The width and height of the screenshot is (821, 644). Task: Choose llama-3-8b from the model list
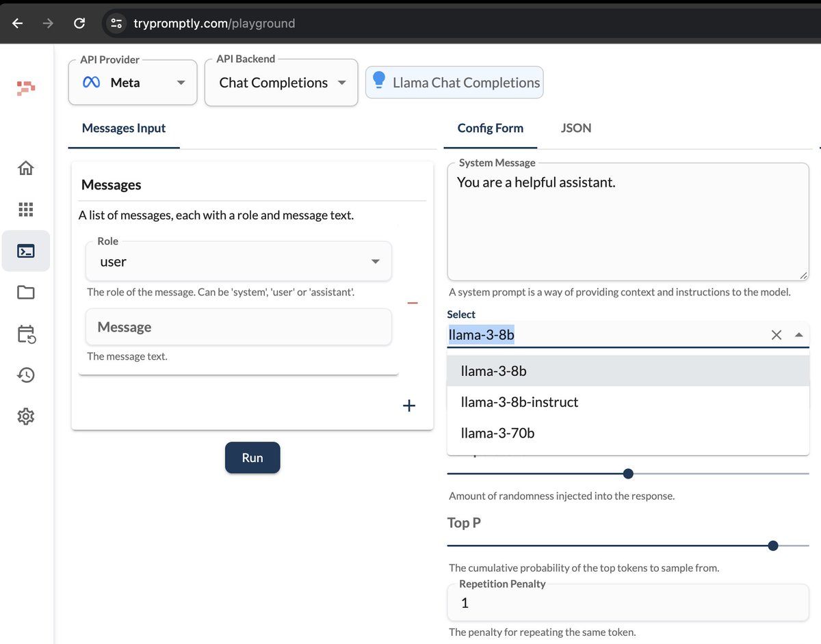coord(628,371)
